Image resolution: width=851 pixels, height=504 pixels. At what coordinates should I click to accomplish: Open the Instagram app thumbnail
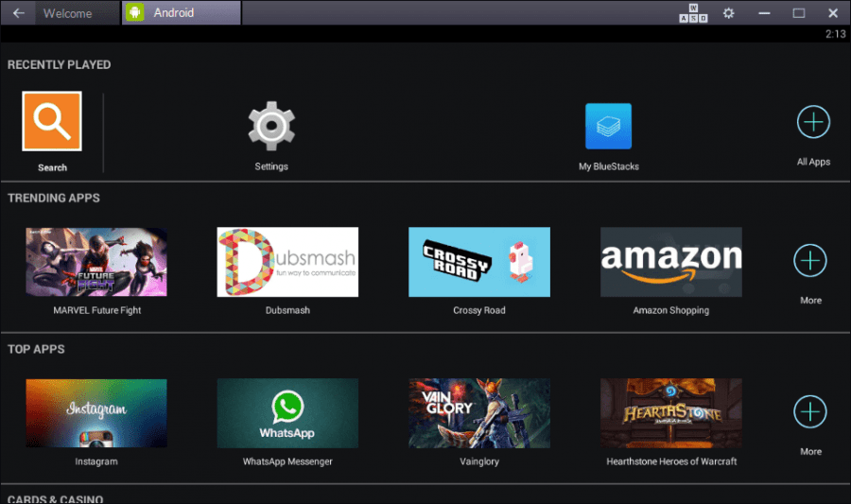click(x=96, y=413)
